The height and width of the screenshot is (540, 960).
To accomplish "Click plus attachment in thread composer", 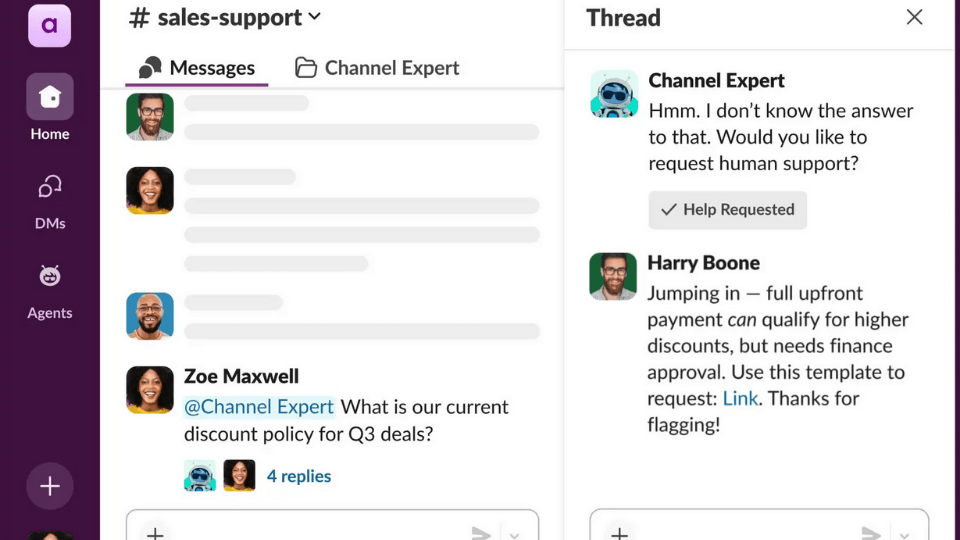I will (x=619, y=533).
